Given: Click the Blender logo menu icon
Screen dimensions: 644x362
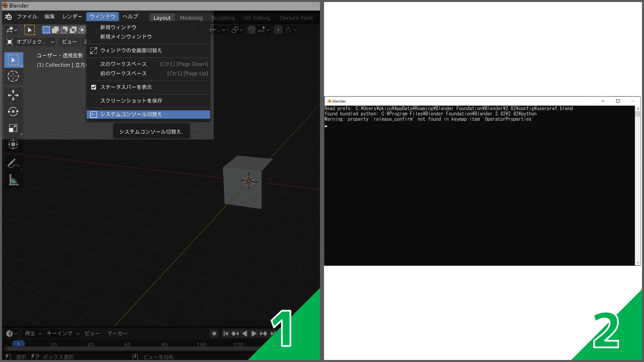Looking at the screenshot, I should (x=8, y=17).
